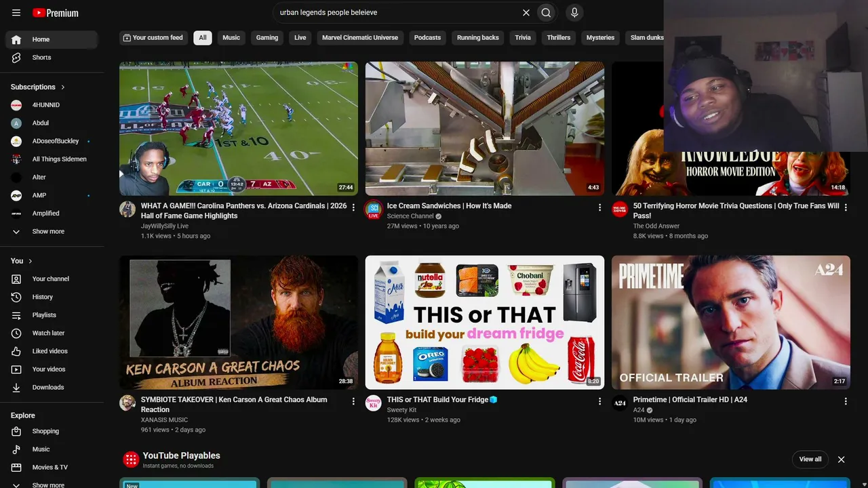Open Movies & TV under Explore
Image resolution: width=868 pixels, height=488 pixels.
pos(52,467)
